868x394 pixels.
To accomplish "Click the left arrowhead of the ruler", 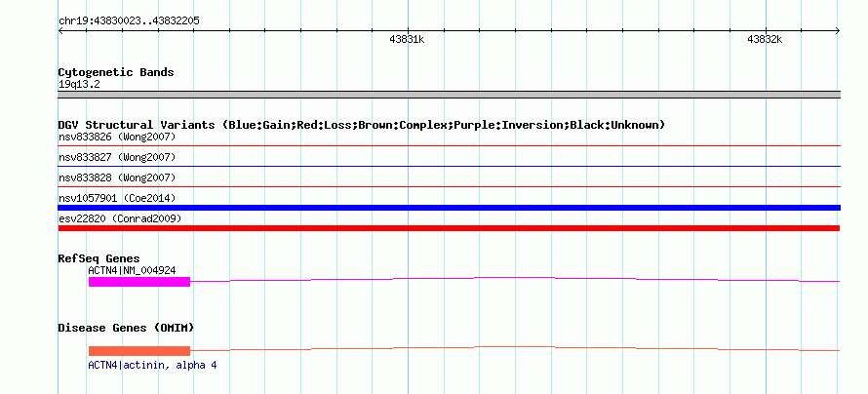I will pyautogui.click(x=60, y=31).
